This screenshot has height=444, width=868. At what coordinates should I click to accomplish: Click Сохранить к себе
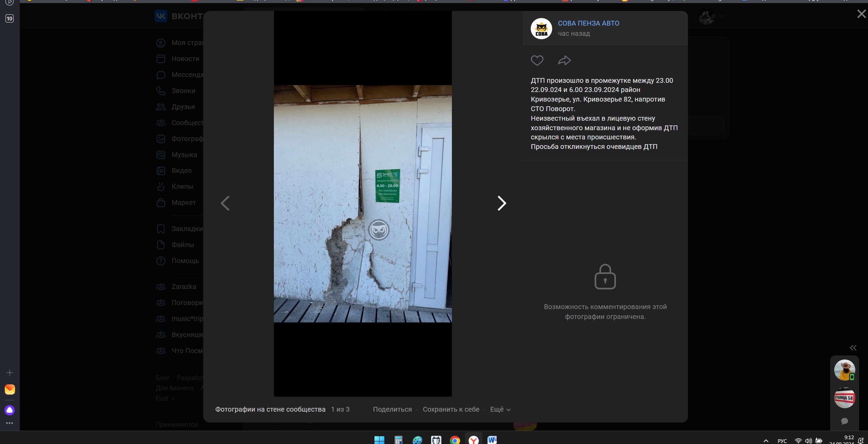451,409
